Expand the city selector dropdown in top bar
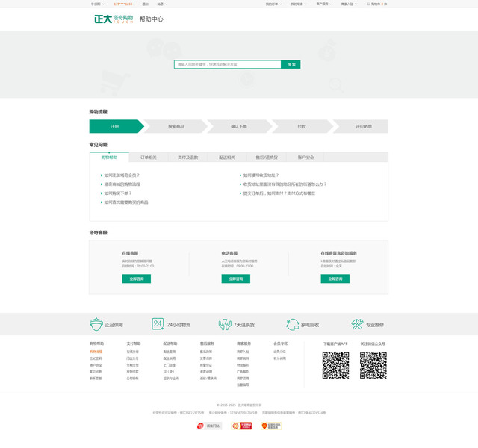This screenshot has width=478, height=448. pos(98,4)
